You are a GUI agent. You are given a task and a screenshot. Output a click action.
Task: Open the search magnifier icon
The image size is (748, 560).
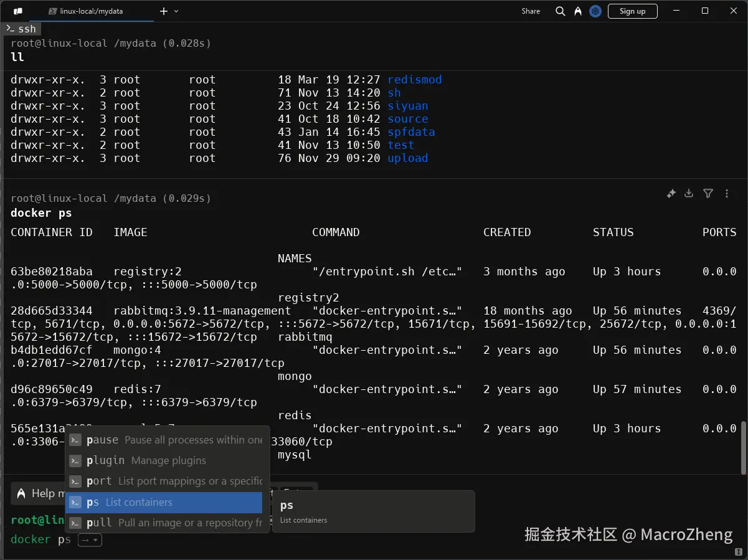point(561,11)
